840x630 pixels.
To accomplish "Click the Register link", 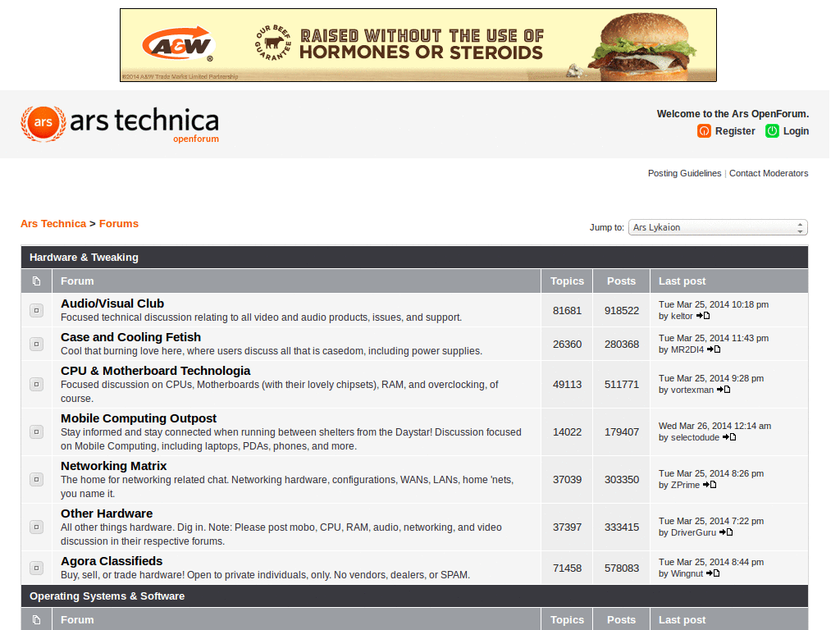I will [x=735, y=131].
